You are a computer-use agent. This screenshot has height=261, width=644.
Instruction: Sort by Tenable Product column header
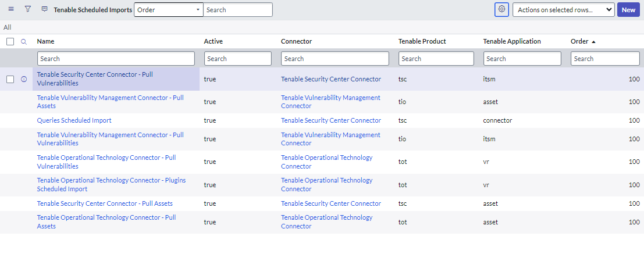422,42
